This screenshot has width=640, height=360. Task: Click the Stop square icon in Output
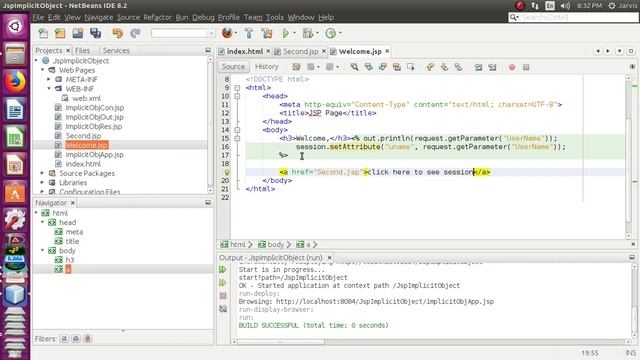pyautogui.click(x=223, y=296)
